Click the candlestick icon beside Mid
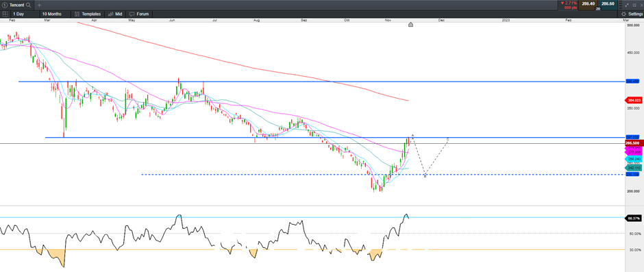Image resolution: width=644 pixels, height=272 pixels. pyautogui.click(x=111, y=14)
